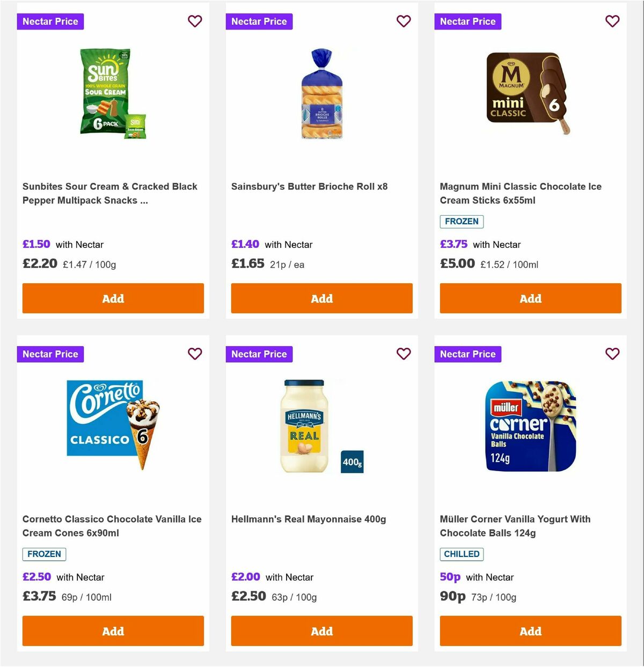Favourite the Müller Corner yogurt
644x667 pixels.
click(612, 354)
